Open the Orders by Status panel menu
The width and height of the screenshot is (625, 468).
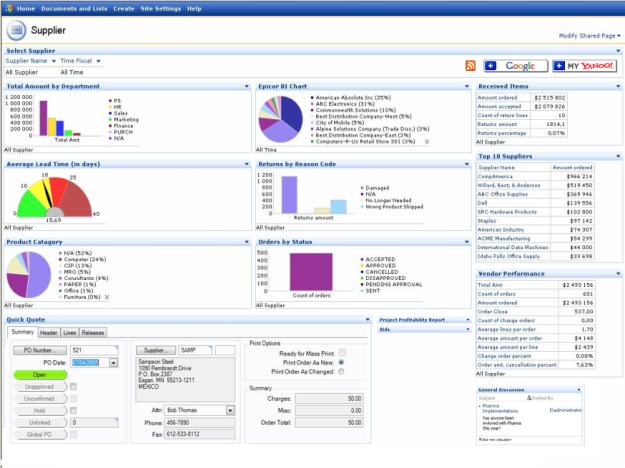tap(467, 242)
